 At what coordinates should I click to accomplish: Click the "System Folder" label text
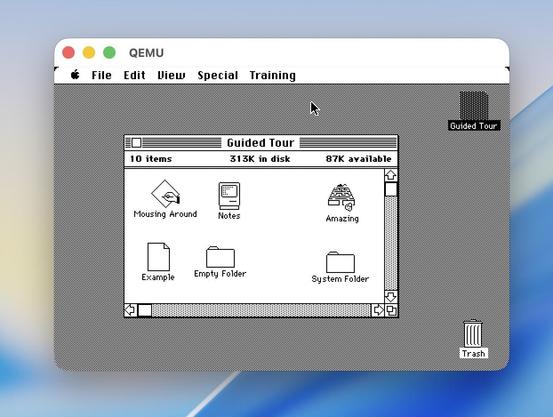[x=340, y=279]
